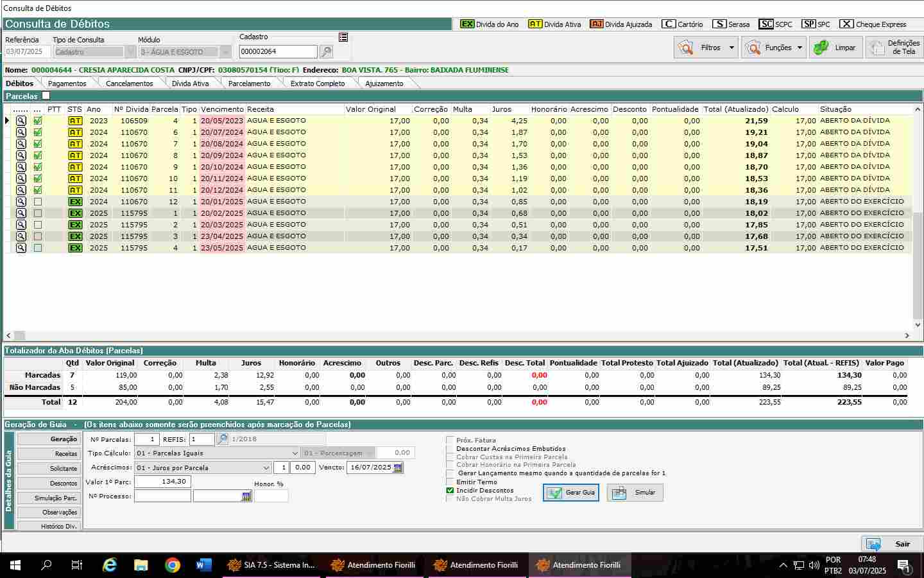Enable the Emitir Termo checkbox
Image resolution: width=924 pixels, height=578 pixels.
pos(450,482)
